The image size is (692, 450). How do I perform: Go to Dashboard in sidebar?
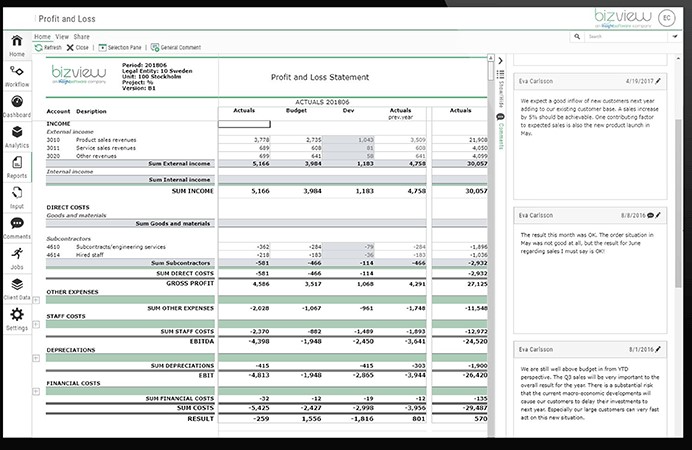pos(17,106)
